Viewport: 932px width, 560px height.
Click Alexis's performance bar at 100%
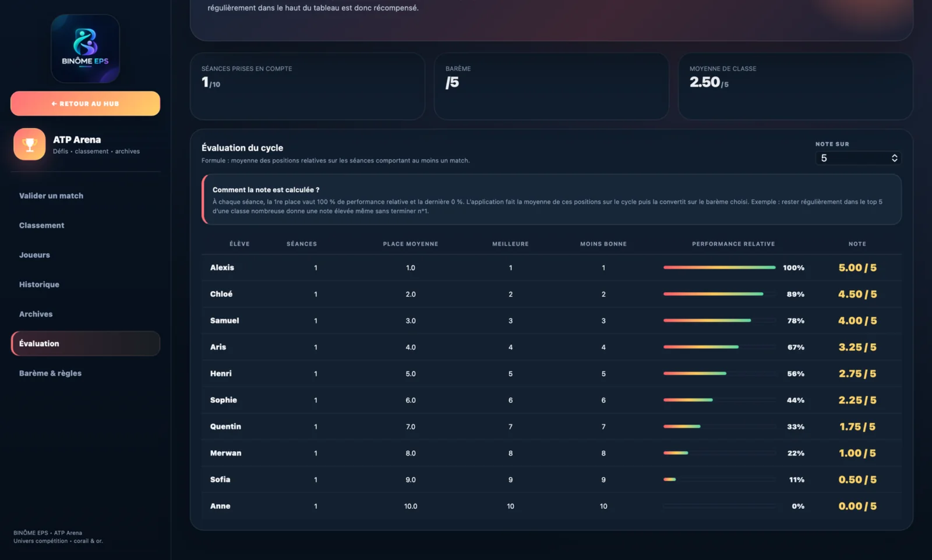tap(719, 268)
